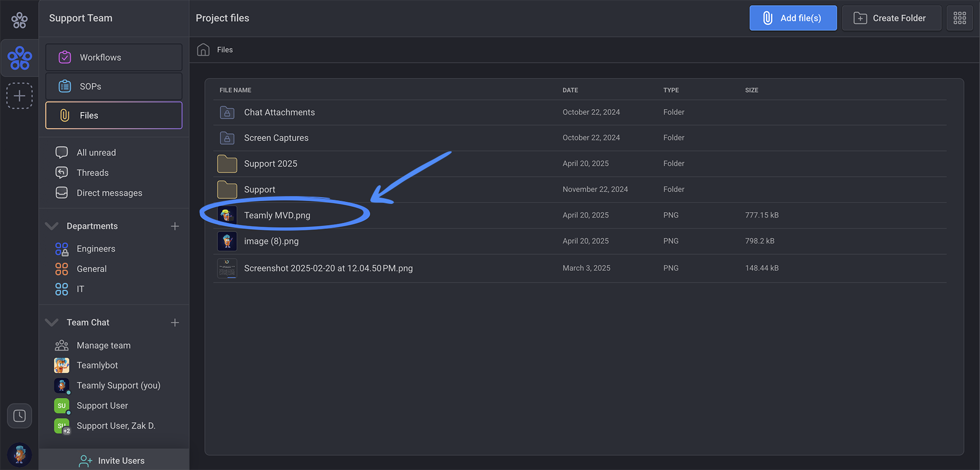Add a new team chat with plus icon
Screen dimensions: 980x470
175,322
